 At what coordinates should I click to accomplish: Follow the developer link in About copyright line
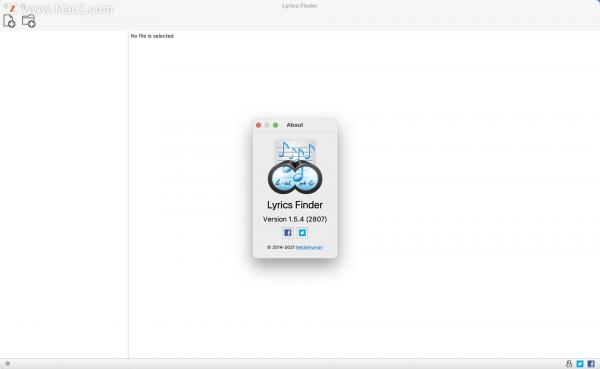309,247
